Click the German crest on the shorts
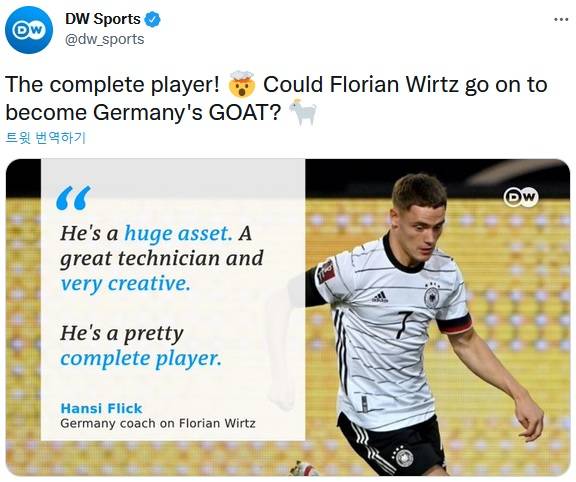Screen dimensions: 576x482 tap(406, 458)
